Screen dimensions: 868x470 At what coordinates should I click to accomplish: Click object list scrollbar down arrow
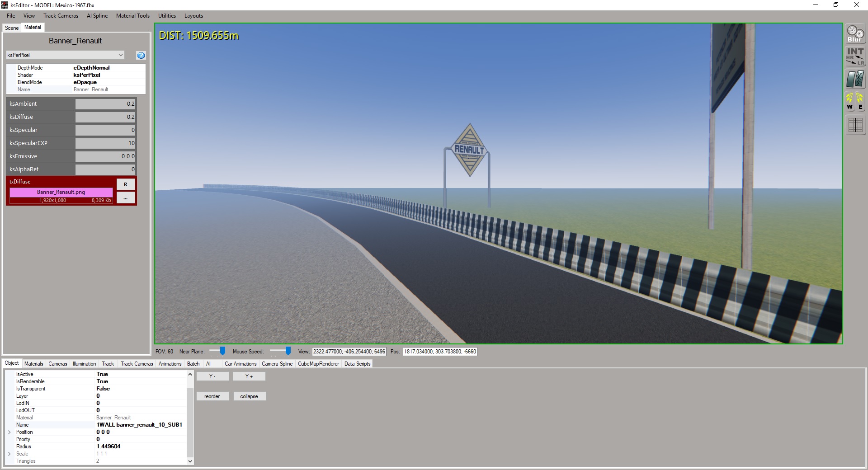[x=190, y=461]
